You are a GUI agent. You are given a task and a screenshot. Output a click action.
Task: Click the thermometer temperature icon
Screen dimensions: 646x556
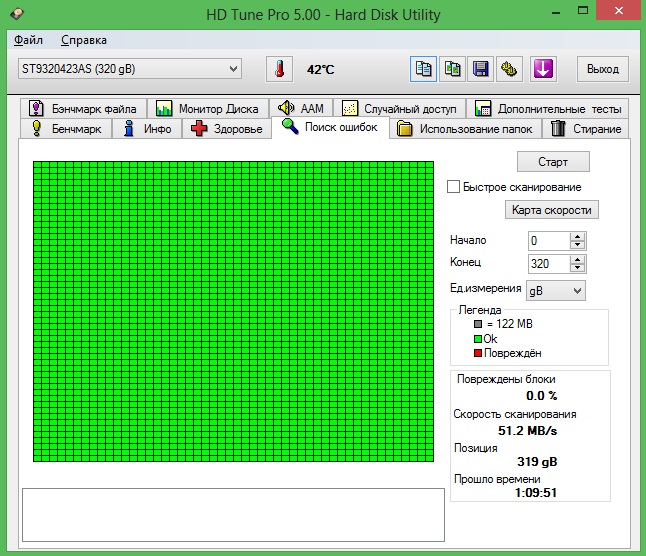[x=280, y=69]
